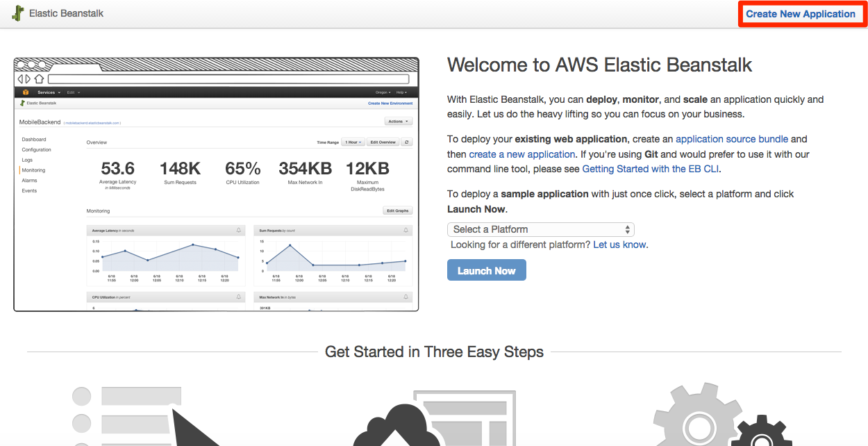This screenshot has height=446, width=868.
Task: Click Monitoring item in preview sidebar
Action: (33, 170)
